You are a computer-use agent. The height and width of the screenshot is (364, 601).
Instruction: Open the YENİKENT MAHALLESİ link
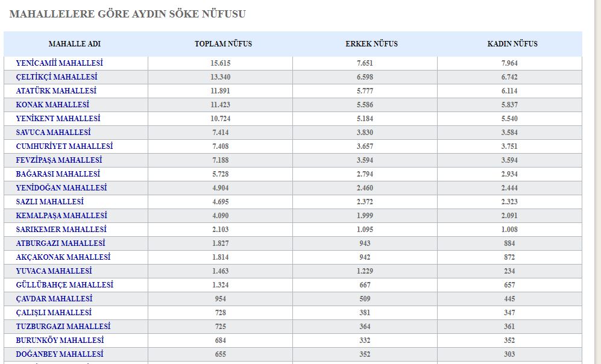point(58,118)
